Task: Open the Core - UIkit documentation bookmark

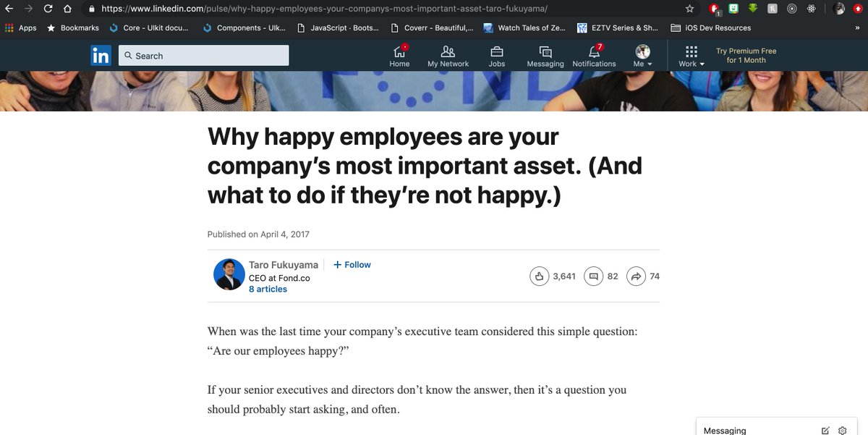Action: [x=148, y=28]
